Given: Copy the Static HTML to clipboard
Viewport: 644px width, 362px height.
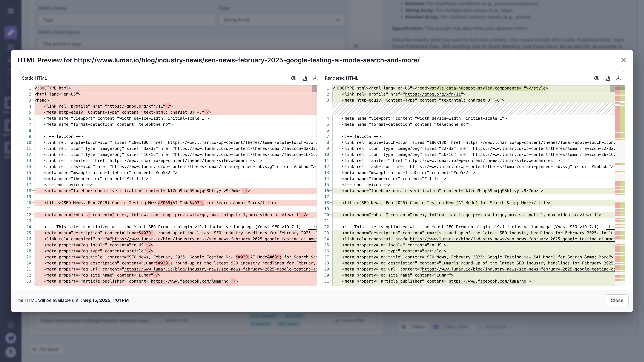Looking at the screenshot, I should point(304,78).
